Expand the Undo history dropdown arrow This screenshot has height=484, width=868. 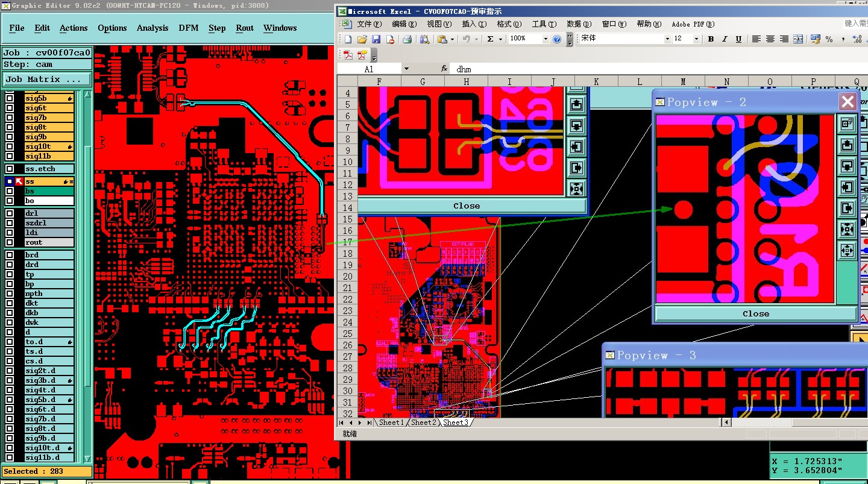(476, 39)
